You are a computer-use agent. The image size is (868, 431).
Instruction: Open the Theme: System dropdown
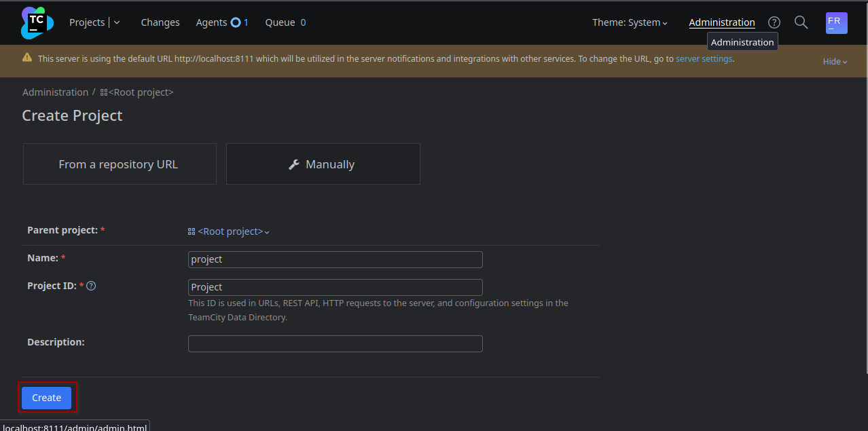tap(629, 22)
